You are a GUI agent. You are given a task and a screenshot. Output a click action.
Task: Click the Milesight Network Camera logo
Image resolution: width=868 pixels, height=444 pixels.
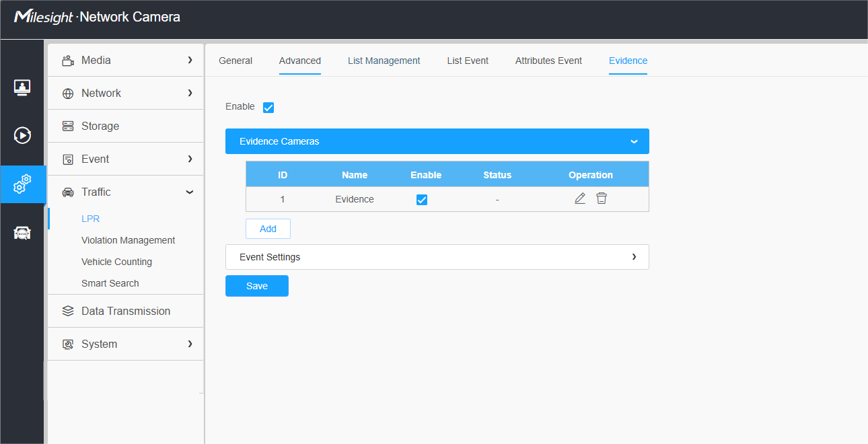click(x=97, y=17)
